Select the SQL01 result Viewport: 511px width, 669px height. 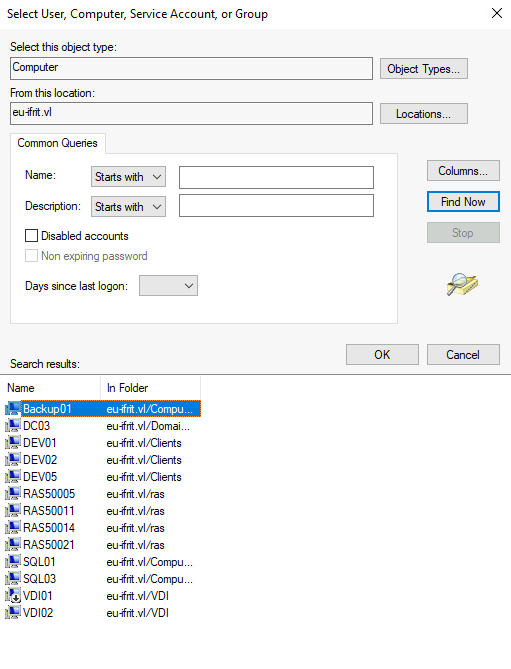click(x=39, y=562)
